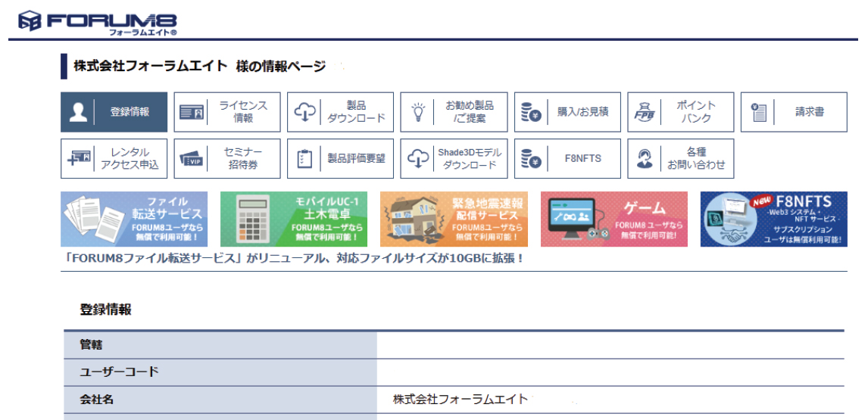Open the 緊急地震速報配信サービス banner

click(x=454, y=219)
